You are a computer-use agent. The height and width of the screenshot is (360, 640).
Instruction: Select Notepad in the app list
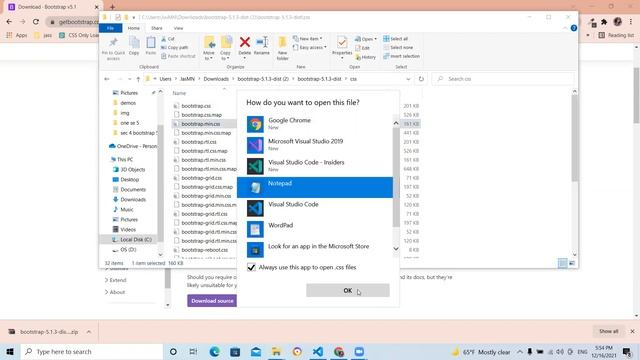[x=315, y=187]
